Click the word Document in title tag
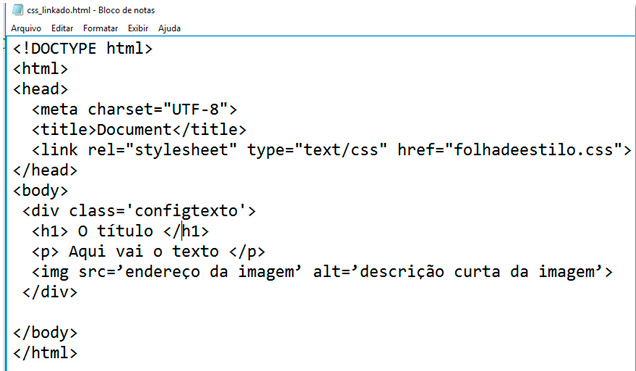636x371 pixels. pyautogui.click(x=134, y=130)
